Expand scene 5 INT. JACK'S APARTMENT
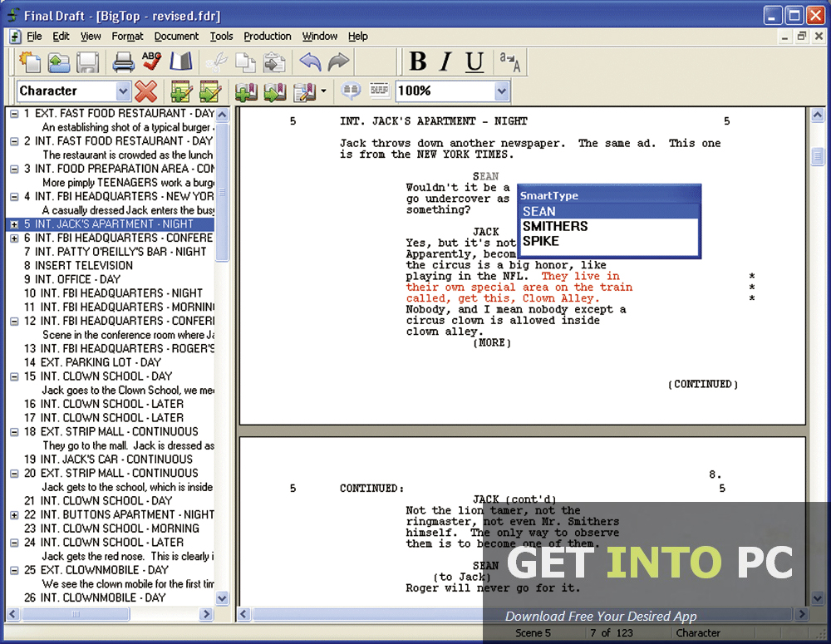 [x=14, y=224]
